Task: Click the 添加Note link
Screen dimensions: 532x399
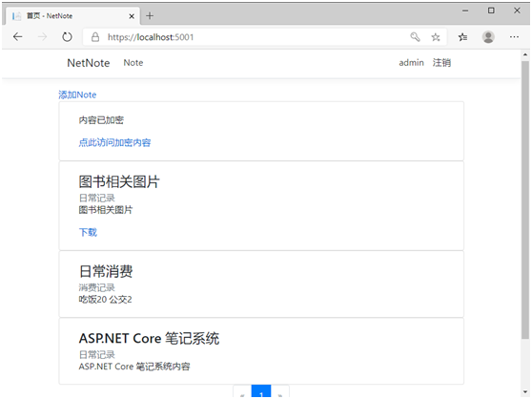Action: point(77,94)
